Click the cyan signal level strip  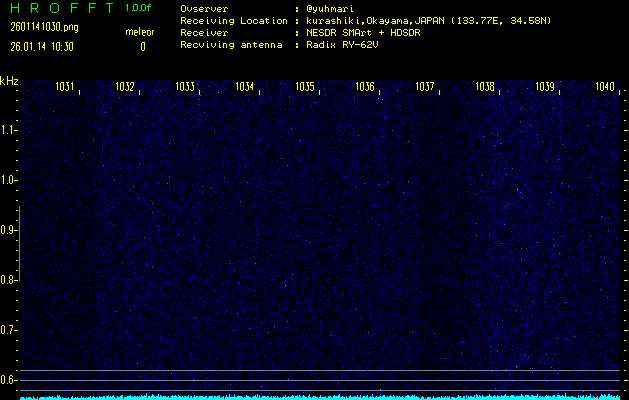point(320,396)
